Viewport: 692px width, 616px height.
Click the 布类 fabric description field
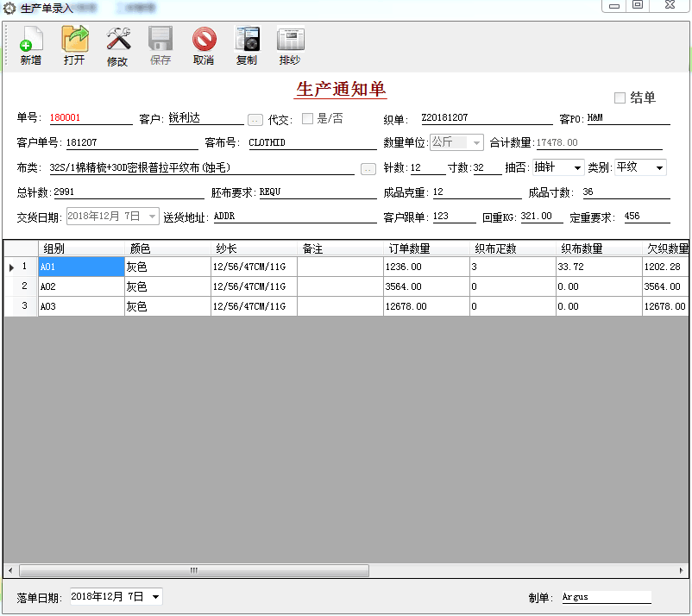pos(202,167)
